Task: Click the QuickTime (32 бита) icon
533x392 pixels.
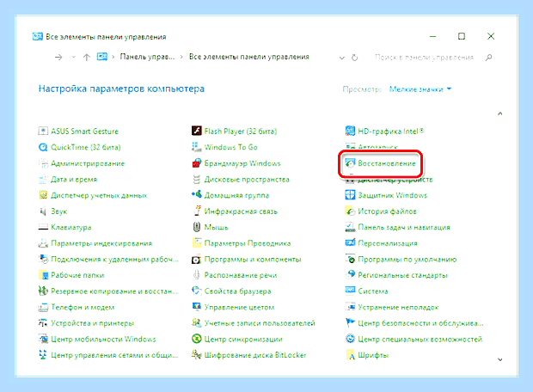Action: tap(43, 147)
